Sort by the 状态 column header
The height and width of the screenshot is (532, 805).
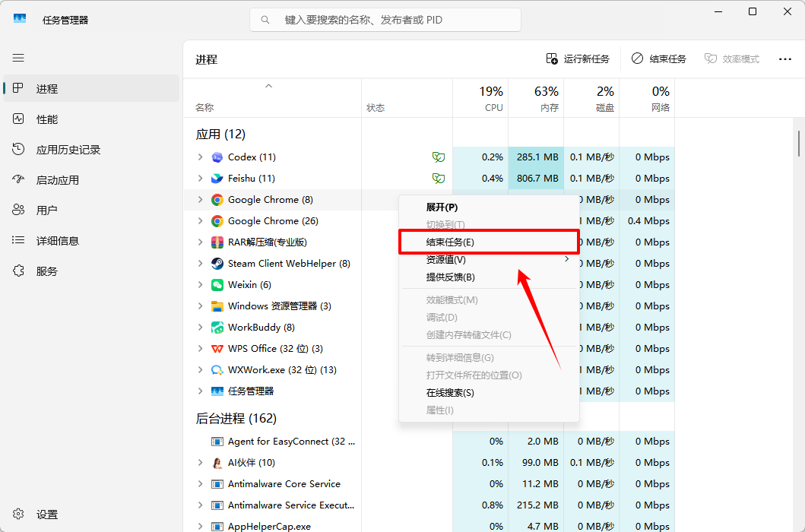(407, 99)
